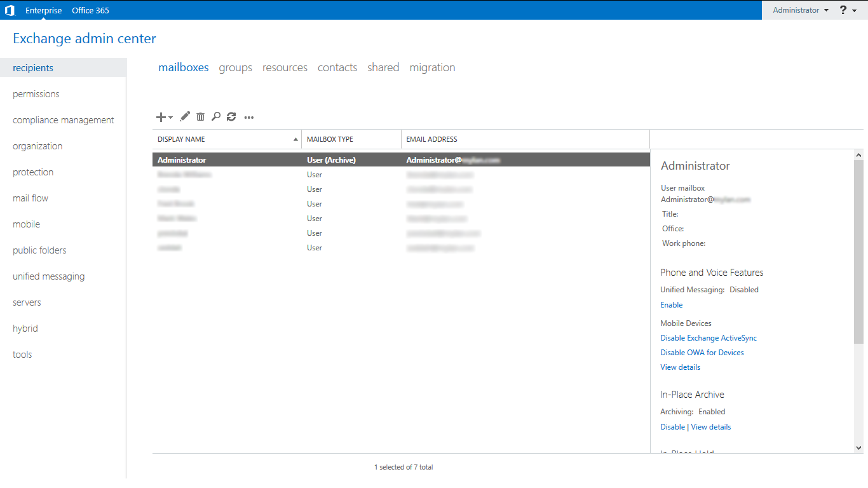Viewport: 868px width, 488px height.
Task: Open the migration tab
Action: click(x=432, y=67)
